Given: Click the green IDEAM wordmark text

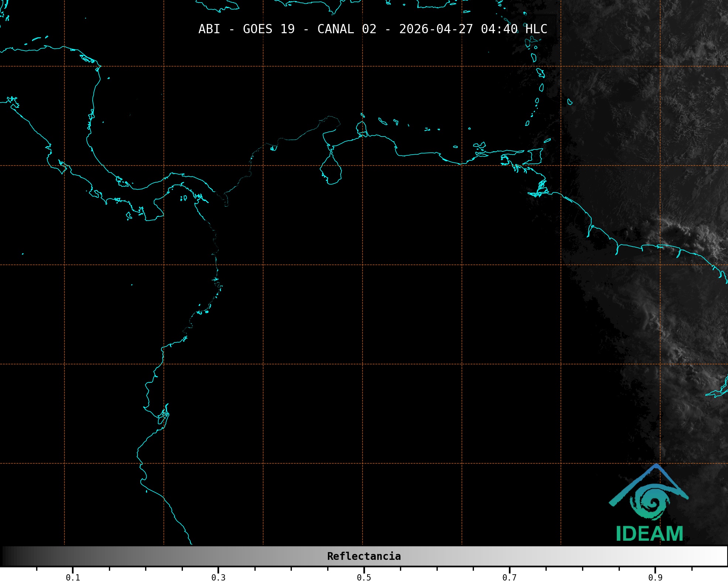Looking at the screenshot, I should pos(649,534).
